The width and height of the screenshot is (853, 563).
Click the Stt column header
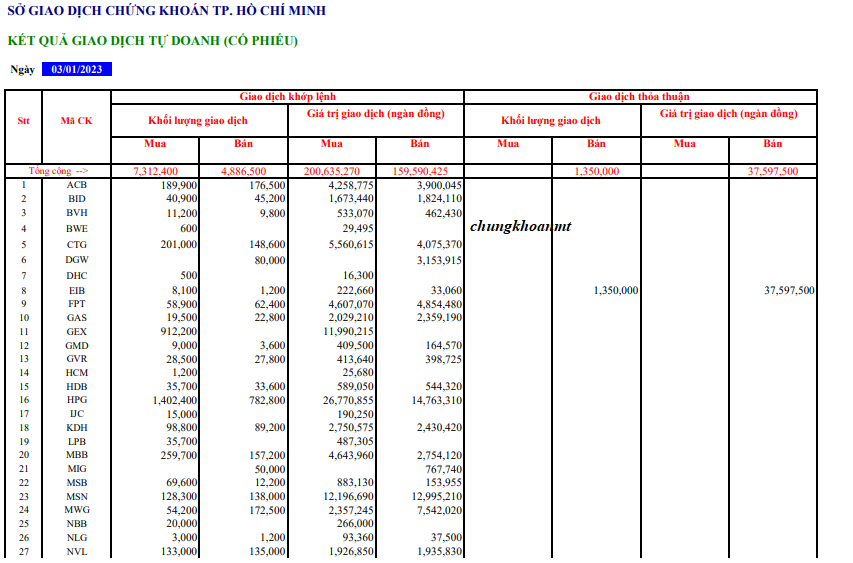[23, 121]
